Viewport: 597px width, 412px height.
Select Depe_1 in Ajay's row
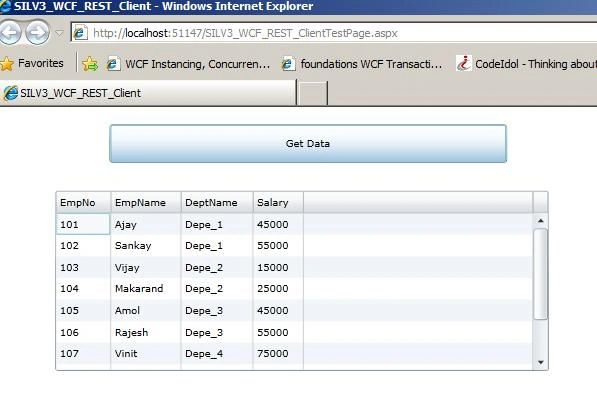point(217,224)
